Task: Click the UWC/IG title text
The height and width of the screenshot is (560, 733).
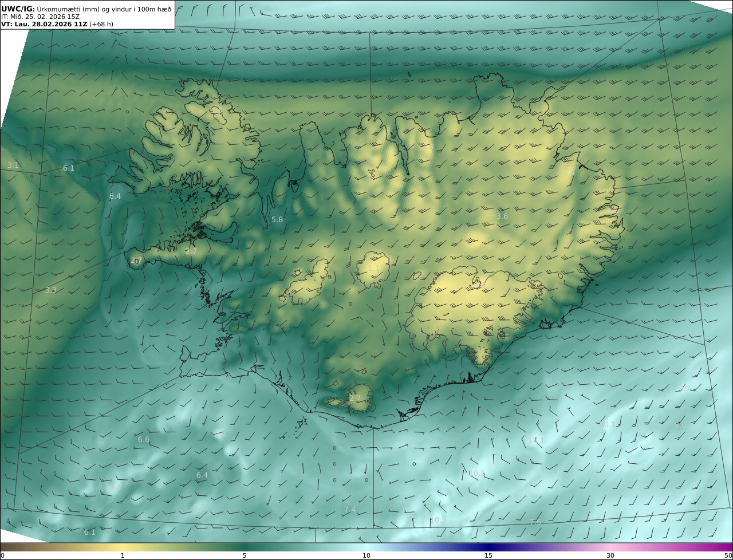Action: pos(18,9)
